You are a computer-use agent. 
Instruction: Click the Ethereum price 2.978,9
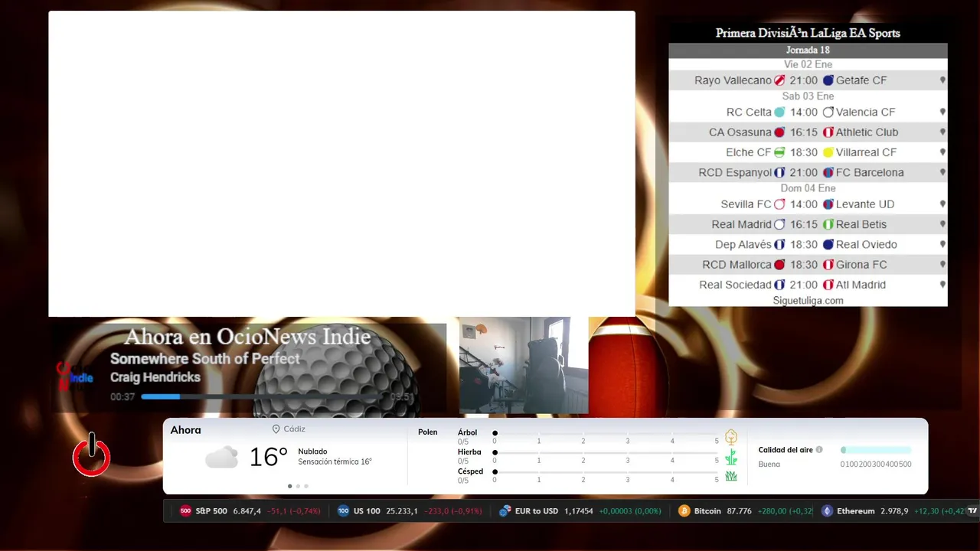click(x=894, y=511)
